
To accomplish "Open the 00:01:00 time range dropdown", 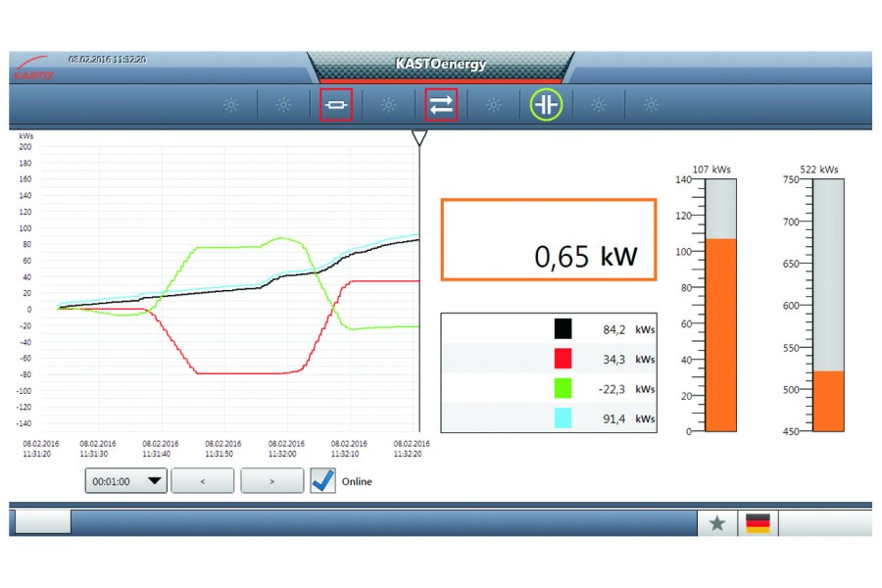I will click(126, 481).
